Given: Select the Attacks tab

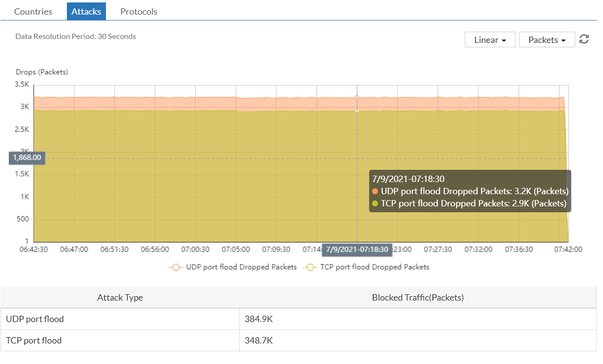Looking at the screenshot, I should [86, 11].
